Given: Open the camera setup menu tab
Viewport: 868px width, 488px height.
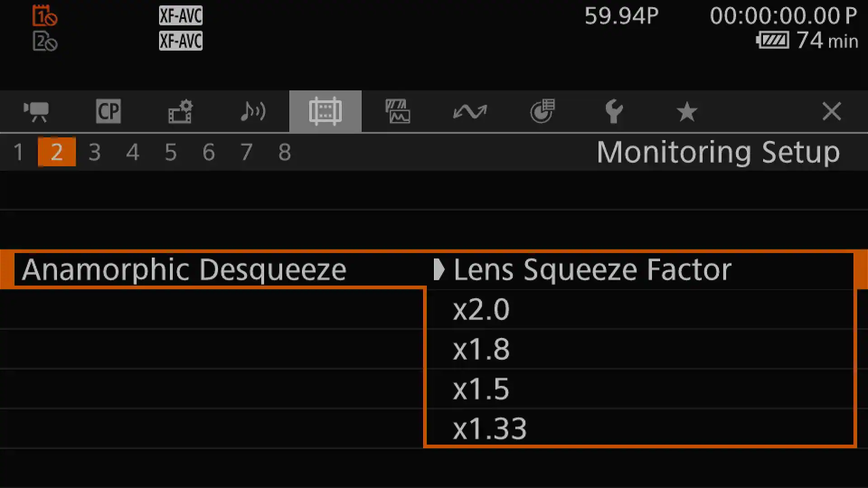Looking at the screenshot, I should [x=36, y=111].
